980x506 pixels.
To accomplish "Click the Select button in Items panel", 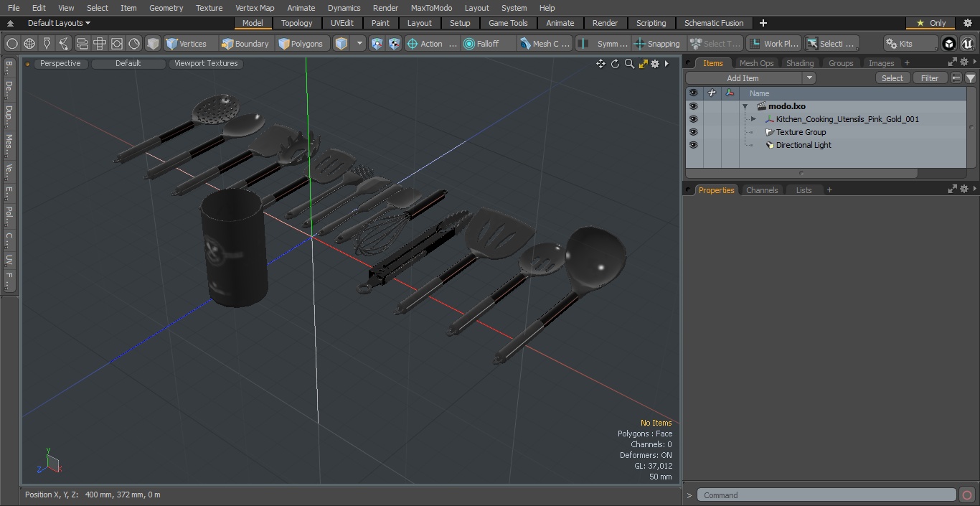I will [892, 78].
